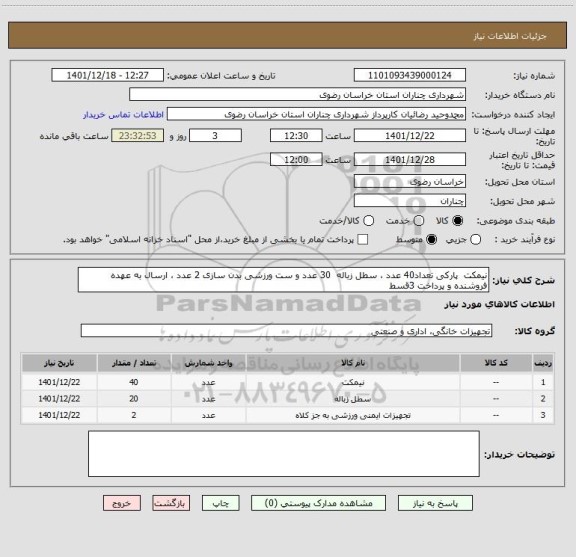Viewport: 576px width, 557px height.
Task: Click the پاسخ به نیاز button
Action: [435, 503]
